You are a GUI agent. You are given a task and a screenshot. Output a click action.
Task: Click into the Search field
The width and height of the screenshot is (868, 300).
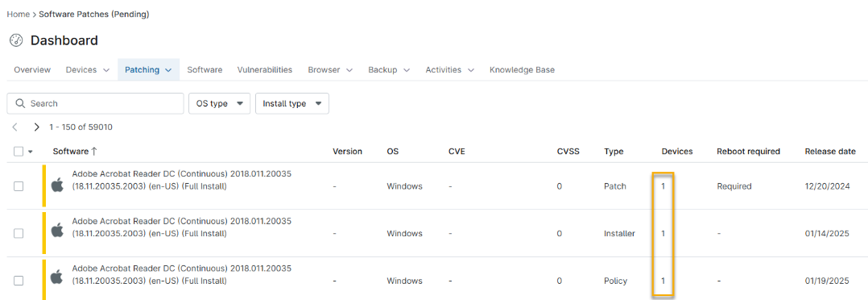coord(95,104)
